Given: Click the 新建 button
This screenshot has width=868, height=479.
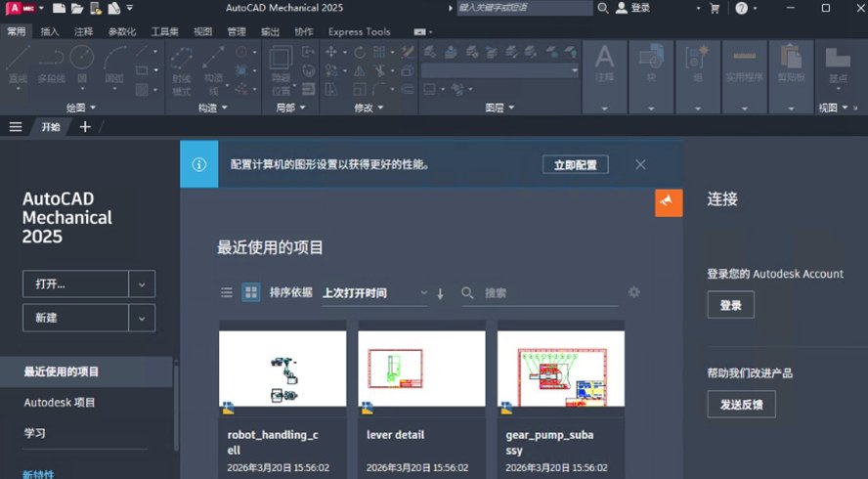Looking at the screenshot, I should point(75,319).
